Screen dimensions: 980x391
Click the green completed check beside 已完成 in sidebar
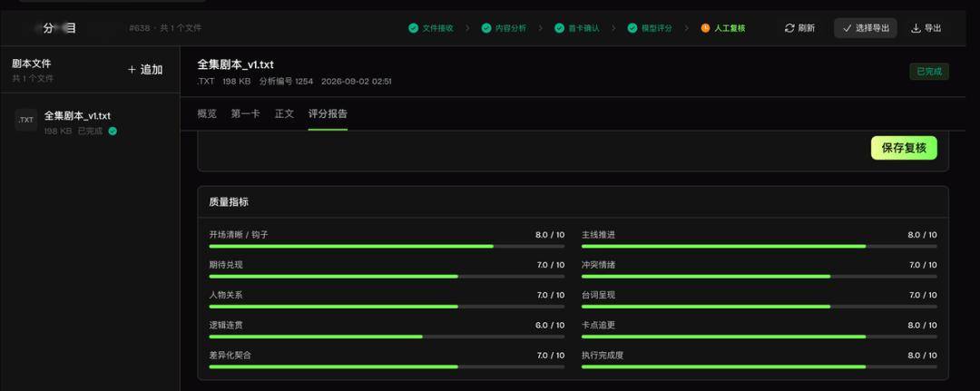tap(113, 132)
